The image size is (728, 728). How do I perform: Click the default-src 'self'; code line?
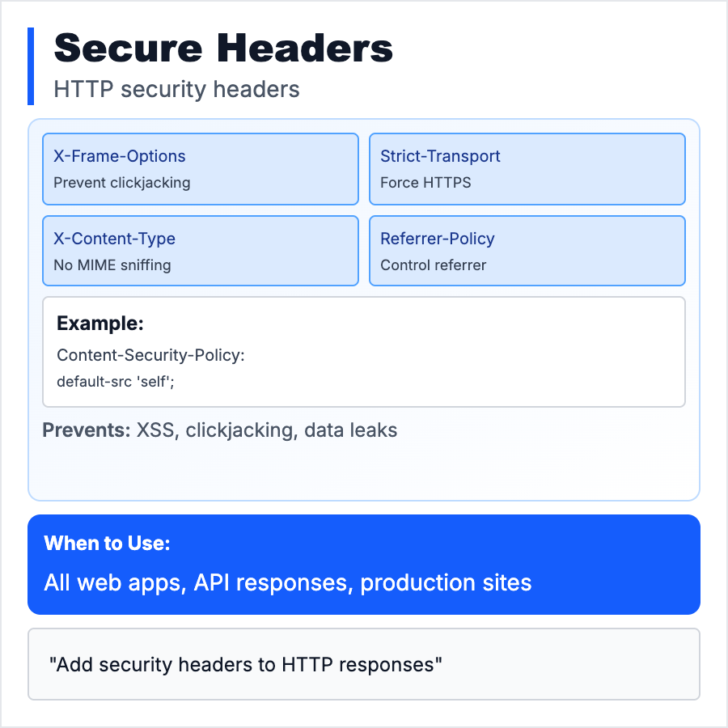116,380
